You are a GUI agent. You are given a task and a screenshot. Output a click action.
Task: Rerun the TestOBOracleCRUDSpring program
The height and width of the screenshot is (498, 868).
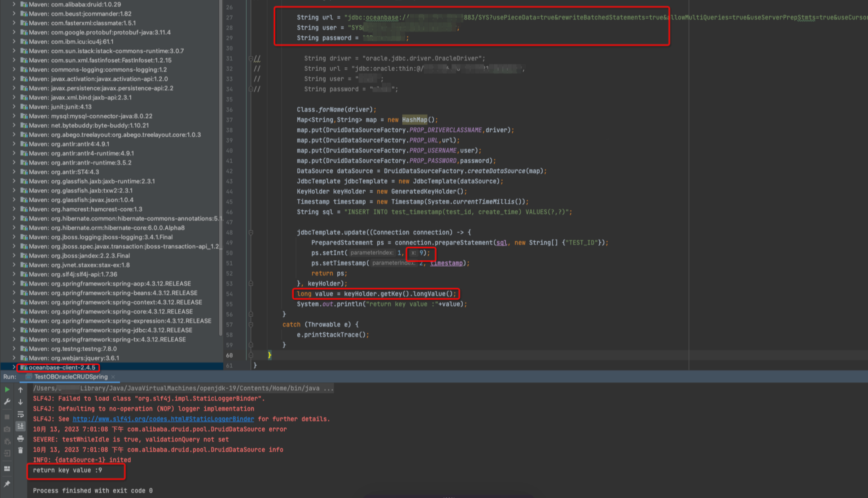7,389
